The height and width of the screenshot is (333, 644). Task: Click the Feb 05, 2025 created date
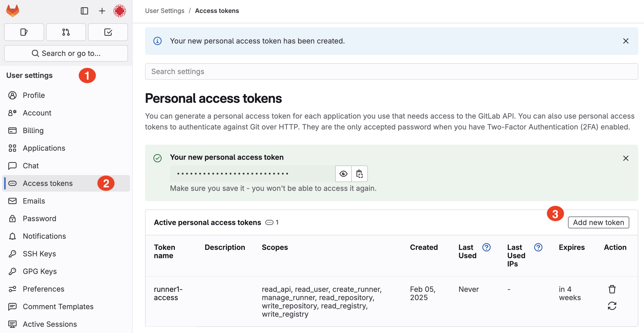tap(423, 293)
